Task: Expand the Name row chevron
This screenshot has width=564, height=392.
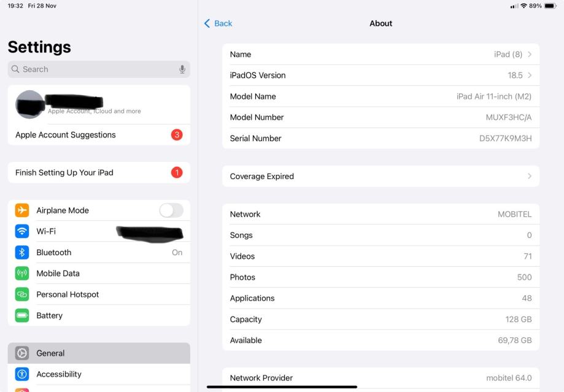Action: pos(530,55)
